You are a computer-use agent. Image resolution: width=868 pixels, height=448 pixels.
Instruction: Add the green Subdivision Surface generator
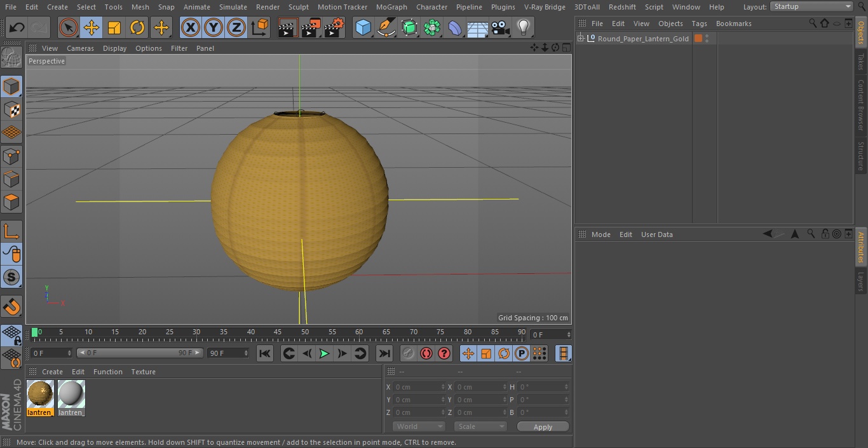point(409,28)
